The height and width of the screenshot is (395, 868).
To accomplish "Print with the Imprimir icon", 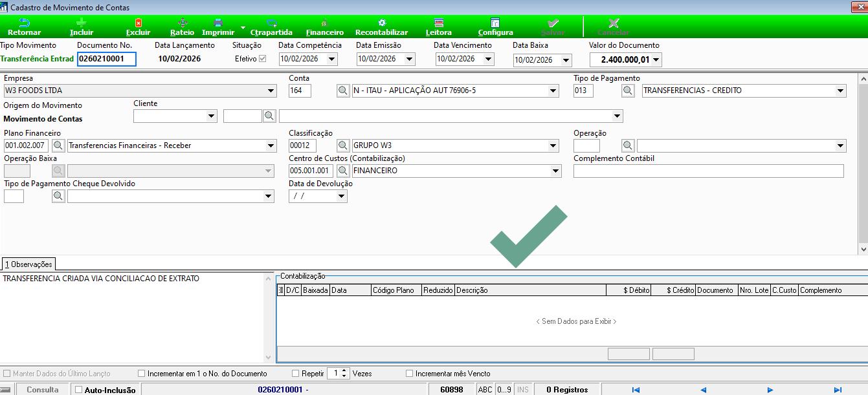I will (218, 27).
